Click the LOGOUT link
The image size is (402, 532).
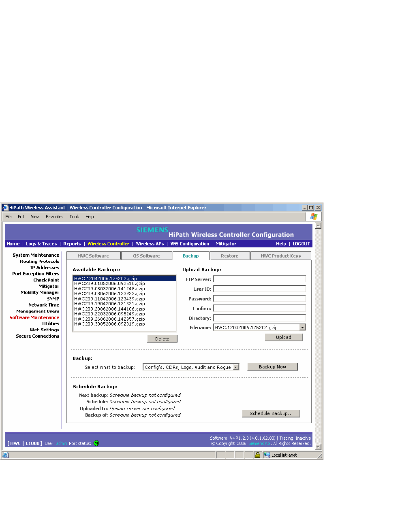point(301,244)
